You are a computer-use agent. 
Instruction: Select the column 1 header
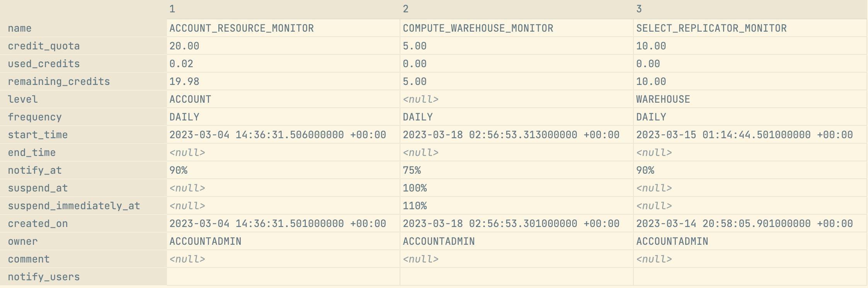(x=283, y=9)
